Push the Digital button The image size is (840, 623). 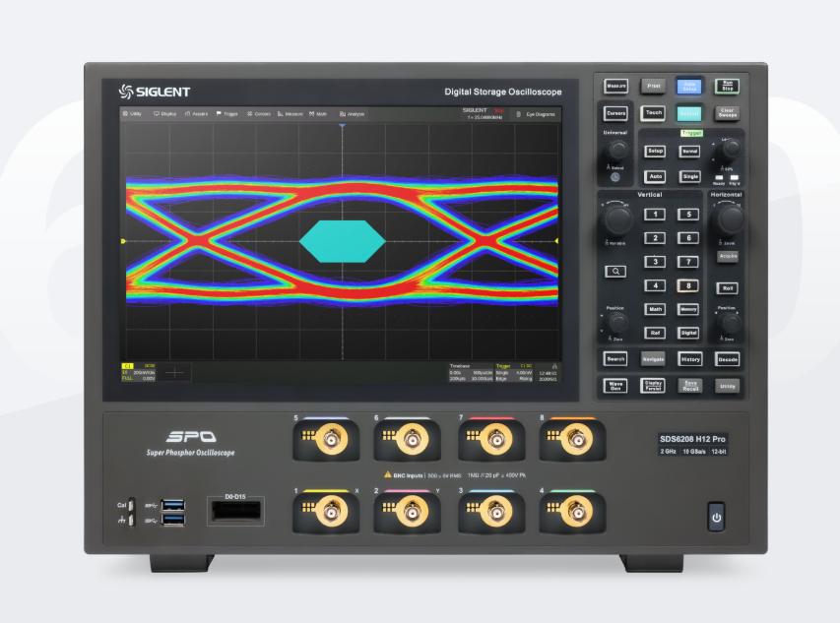[x=688, y=333]
